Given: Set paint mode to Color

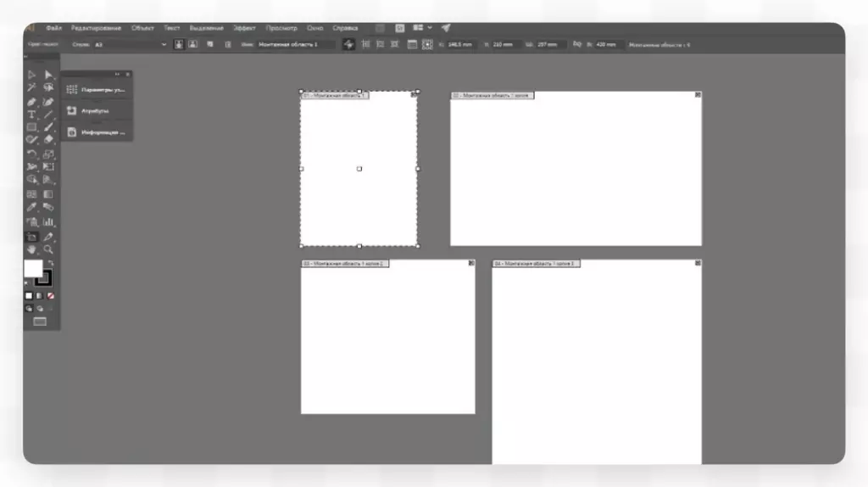Looking at the screenshot, I should pos(29,296).
